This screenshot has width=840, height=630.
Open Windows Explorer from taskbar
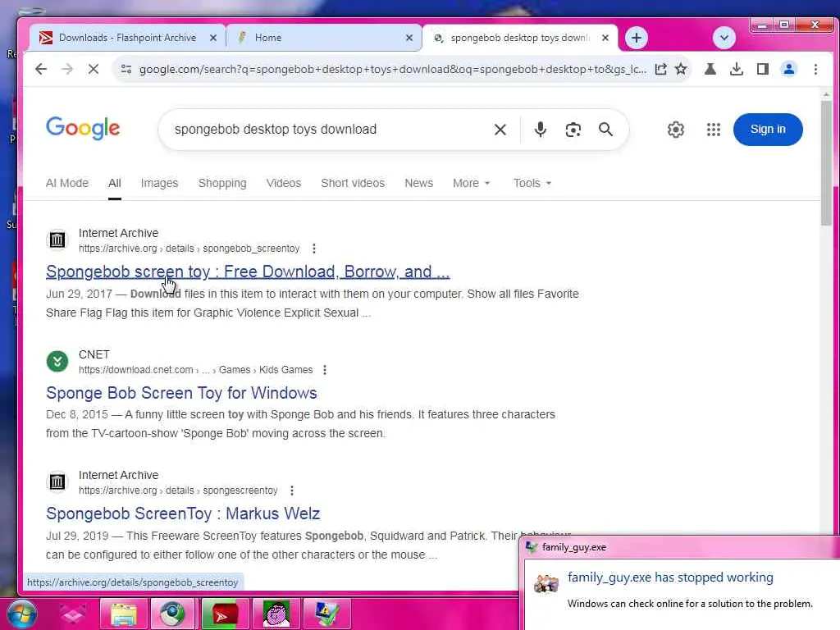[125, 614]
